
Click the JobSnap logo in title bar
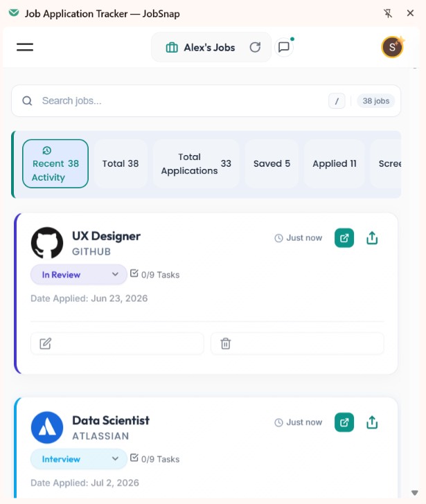pos(14,13)
